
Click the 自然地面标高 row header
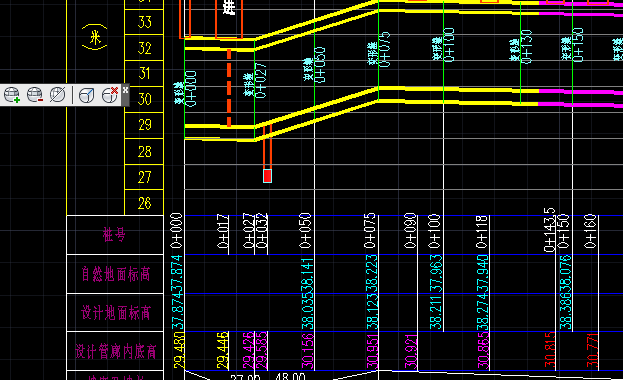coord(115,274)
